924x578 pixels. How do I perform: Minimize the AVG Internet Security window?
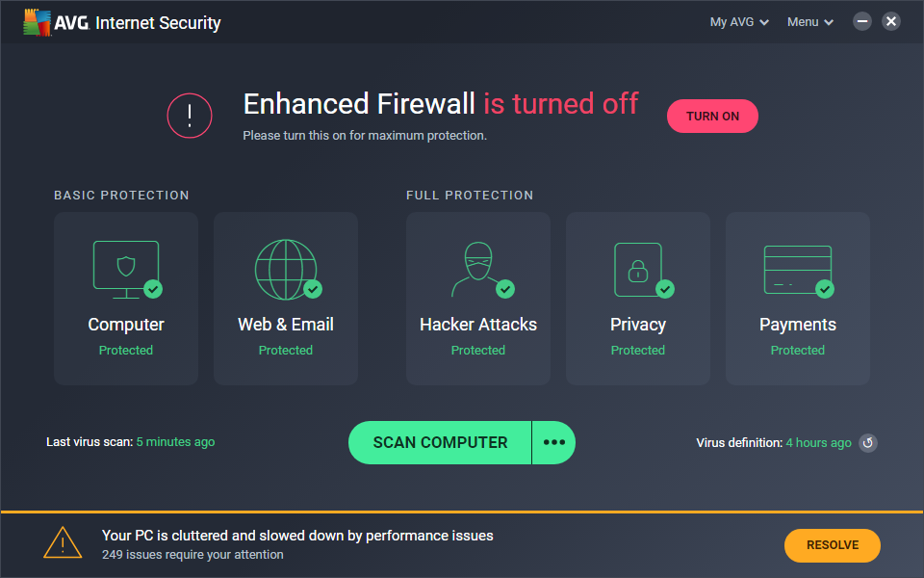click(862, 21)
